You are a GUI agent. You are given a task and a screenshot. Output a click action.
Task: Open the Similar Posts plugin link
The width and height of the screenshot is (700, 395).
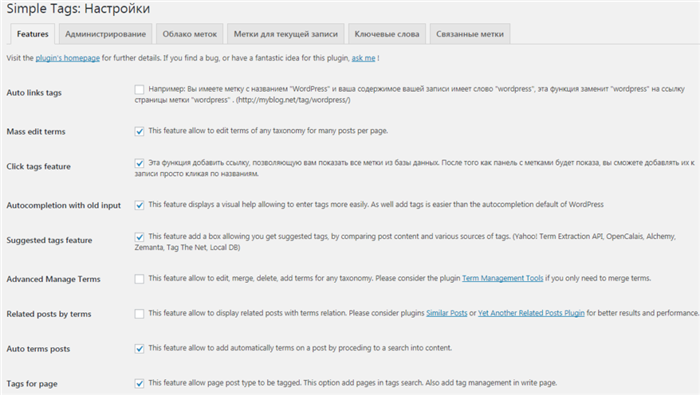[x=446, y=313]
